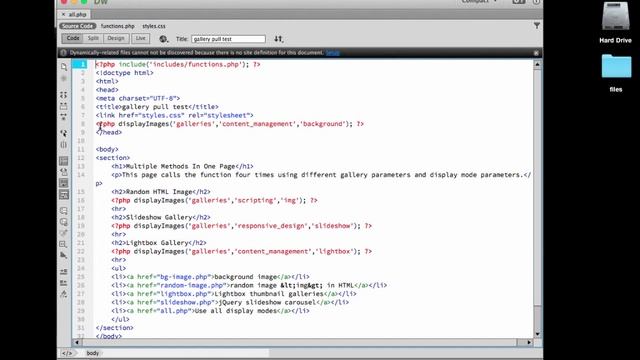640x360 pixels.
Task: Toggle syntax error alerts in info bar
Action: click(64, 195)
